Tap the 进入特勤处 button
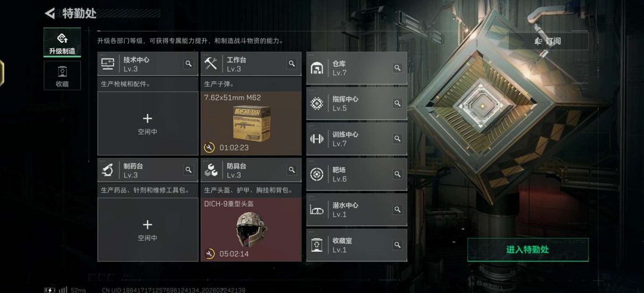This screenshot has height=293, width=644. 528,250
